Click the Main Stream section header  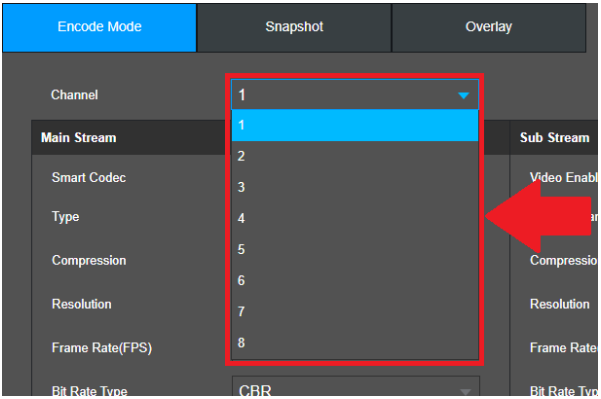click(79, 138)
